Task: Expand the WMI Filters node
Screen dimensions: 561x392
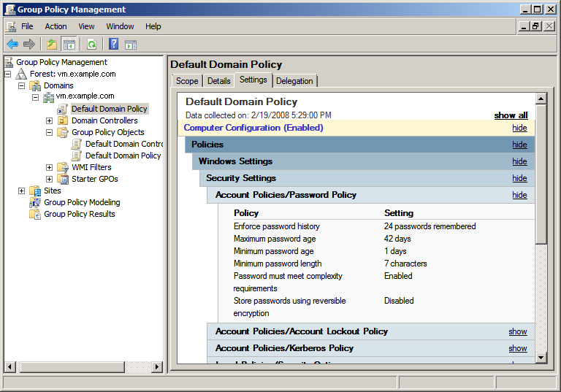Action: (x=50, y=167)
